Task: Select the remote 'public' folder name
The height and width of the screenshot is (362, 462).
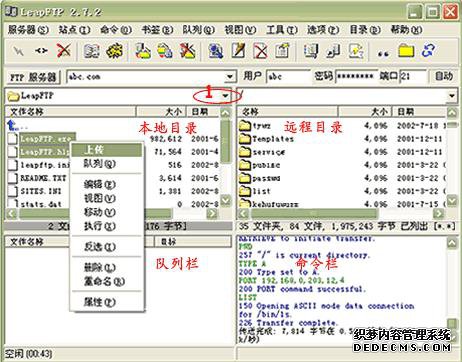Action: tap(266, 165)
